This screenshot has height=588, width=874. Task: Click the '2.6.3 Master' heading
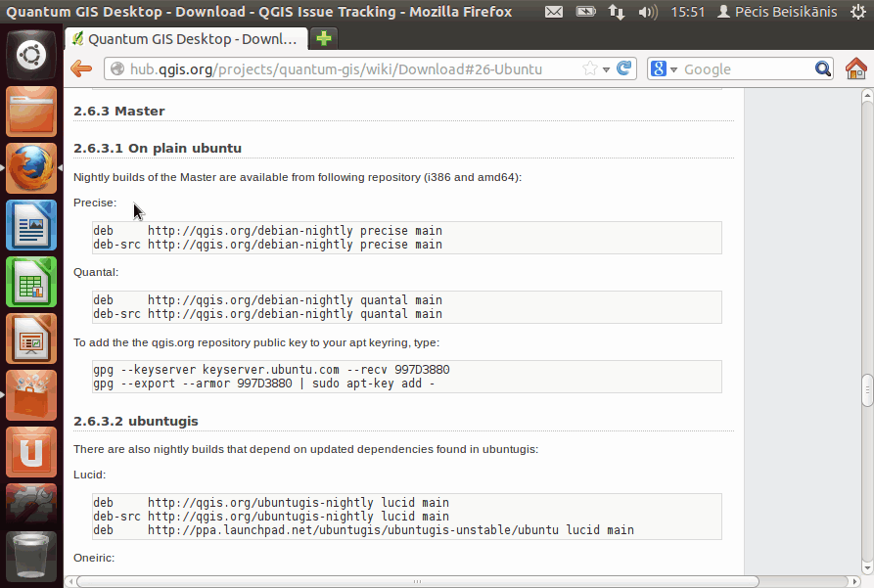click(119, 111)
